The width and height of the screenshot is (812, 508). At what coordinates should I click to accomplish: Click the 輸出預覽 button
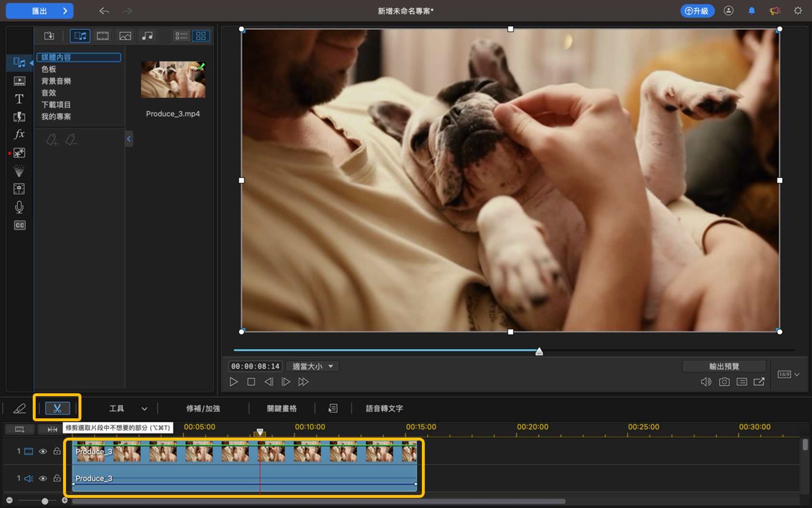pos(724,366)
